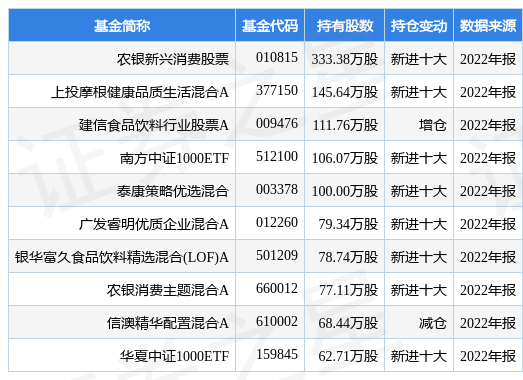Click 增仓 in the 建信食品饮料 row
Image resolution: width=523 pixels, height=380 pixels.
(x=433, y=125)
